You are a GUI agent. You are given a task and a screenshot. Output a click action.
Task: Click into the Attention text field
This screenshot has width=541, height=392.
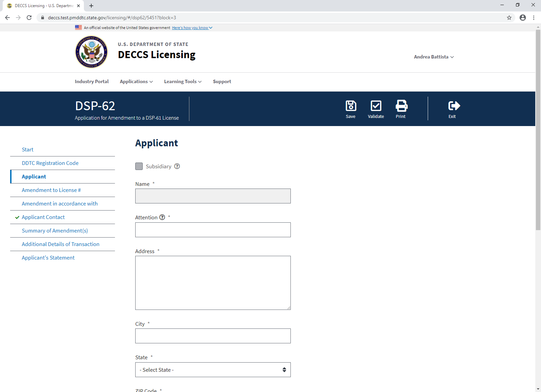[x=213, y=230]
